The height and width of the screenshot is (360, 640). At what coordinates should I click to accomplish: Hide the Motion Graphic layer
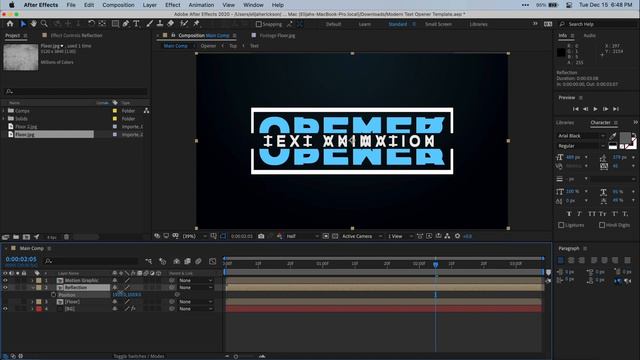pyautogui.click(x=5, y=280)
